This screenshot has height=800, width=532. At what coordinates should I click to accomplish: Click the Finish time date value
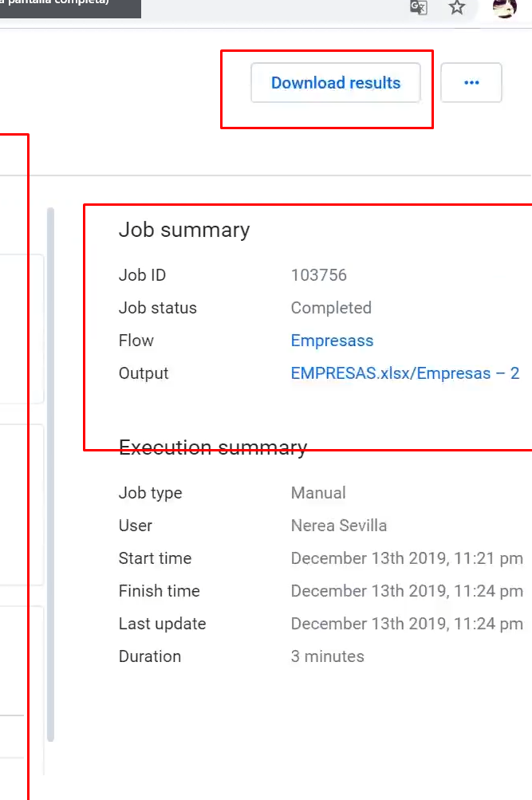tap(407, 591)
